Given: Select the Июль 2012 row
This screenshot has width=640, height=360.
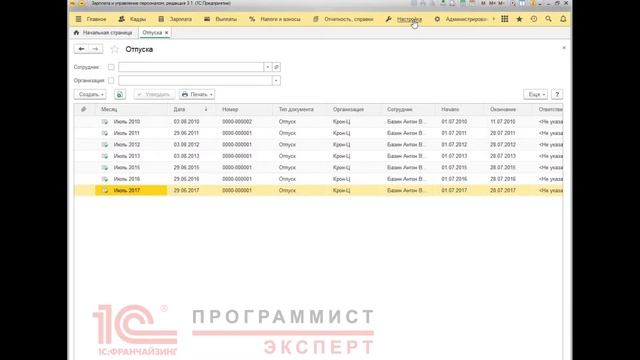Looking at the screenshot, I should click(x=318, y=144).
